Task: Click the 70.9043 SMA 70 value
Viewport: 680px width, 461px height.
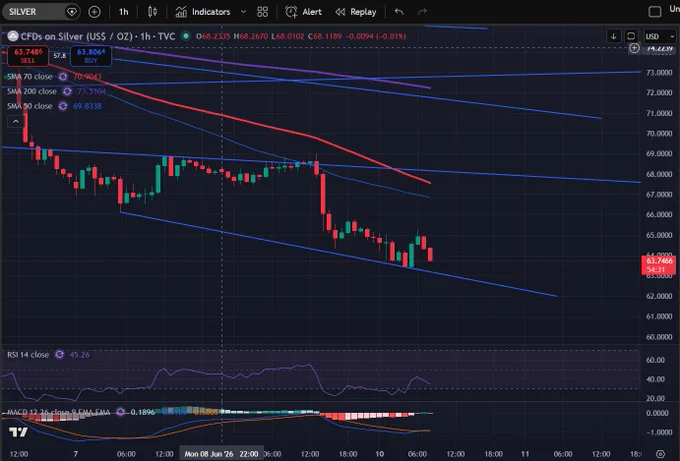Action: (87, 77)
